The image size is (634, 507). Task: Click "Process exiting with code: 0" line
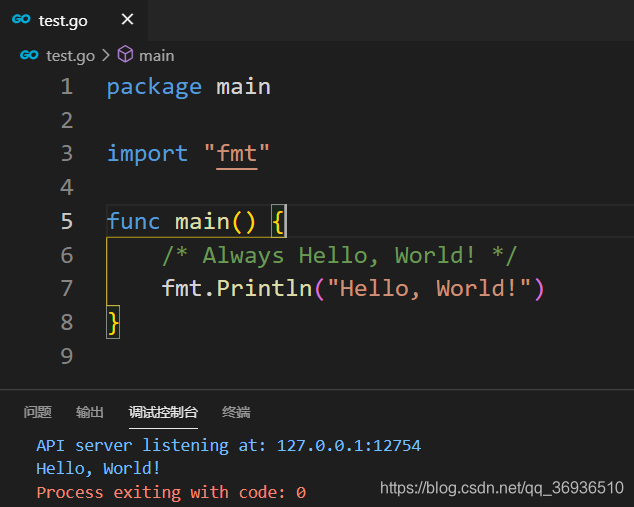(171, 492)
